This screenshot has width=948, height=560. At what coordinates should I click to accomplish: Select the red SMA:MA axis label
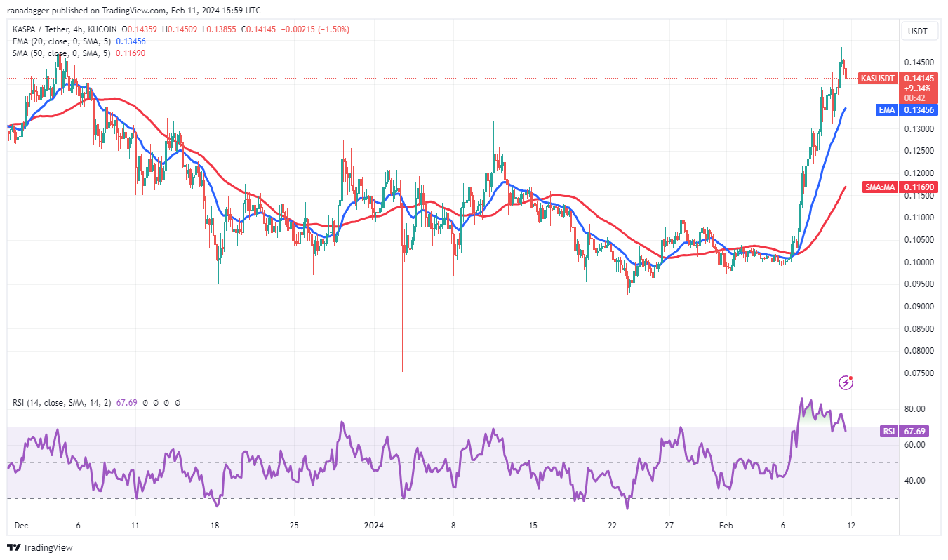click(878, 187)
